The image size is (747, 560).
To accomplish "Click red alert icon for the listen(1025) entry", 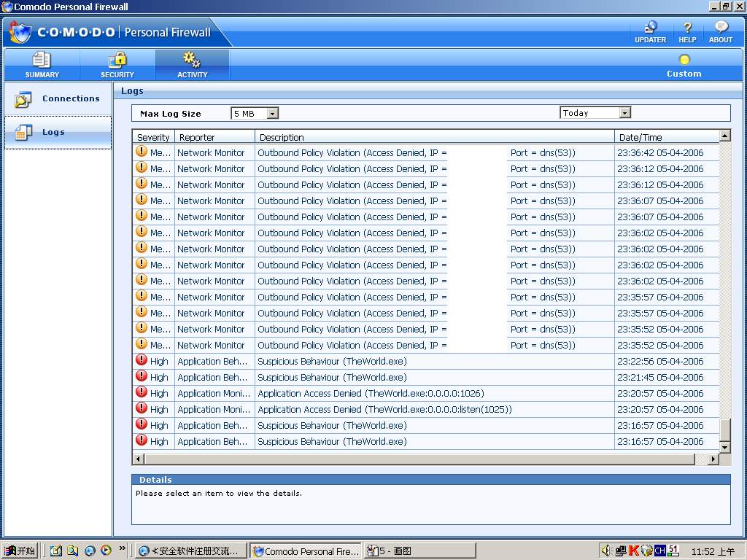I will pos(142,408).
